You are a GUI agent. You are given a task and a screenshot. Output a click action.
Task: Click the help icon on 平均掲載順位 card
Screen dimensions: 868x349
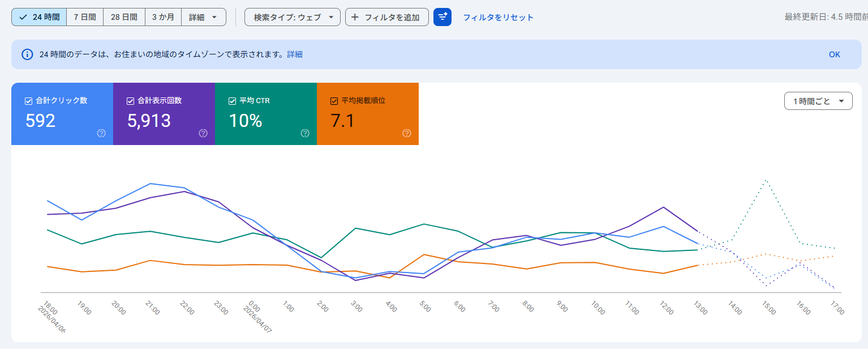407,133
